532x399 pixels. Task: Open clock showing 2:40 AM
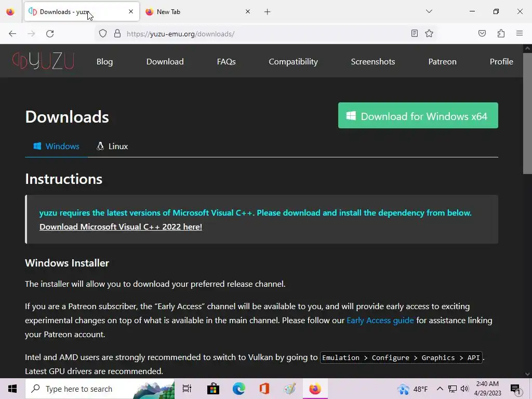487,389
